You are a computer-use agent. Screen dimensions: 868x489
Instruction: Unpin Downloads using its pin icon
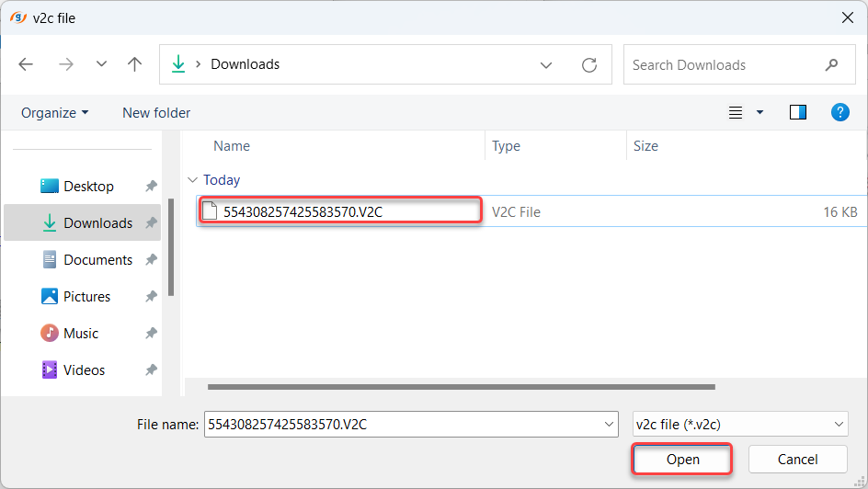click(151, 223)
